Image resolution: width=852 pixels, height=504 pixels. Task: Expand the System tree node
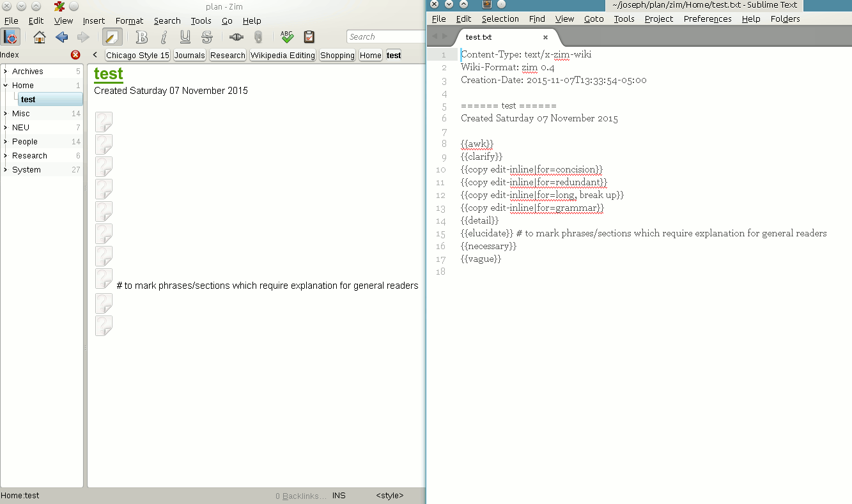tap(5, 169)
